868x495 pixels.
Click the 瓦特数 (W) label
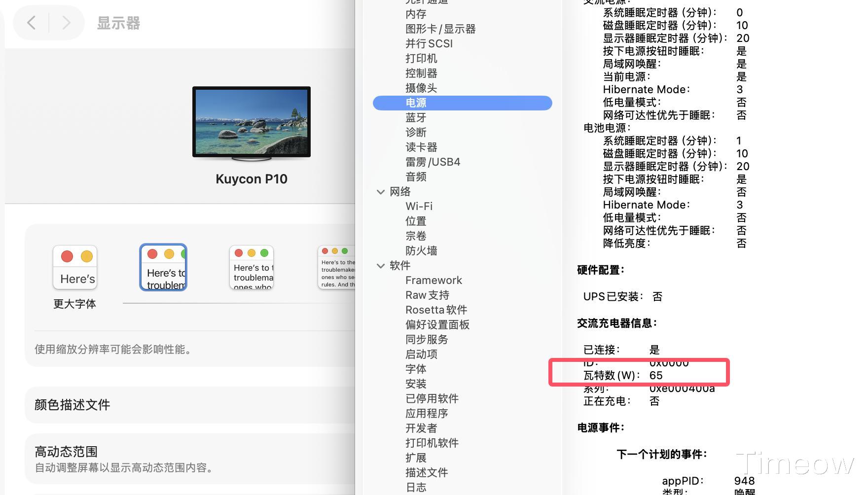point(612,376)
